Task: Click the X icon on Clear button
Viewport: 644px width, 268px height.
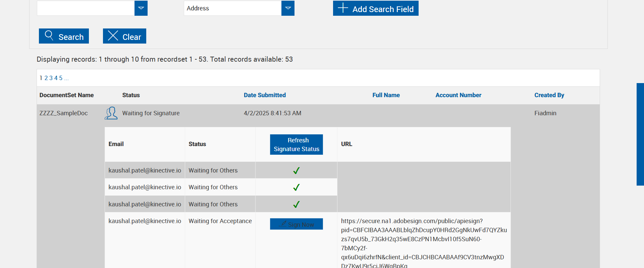Action: pos(113,36)
